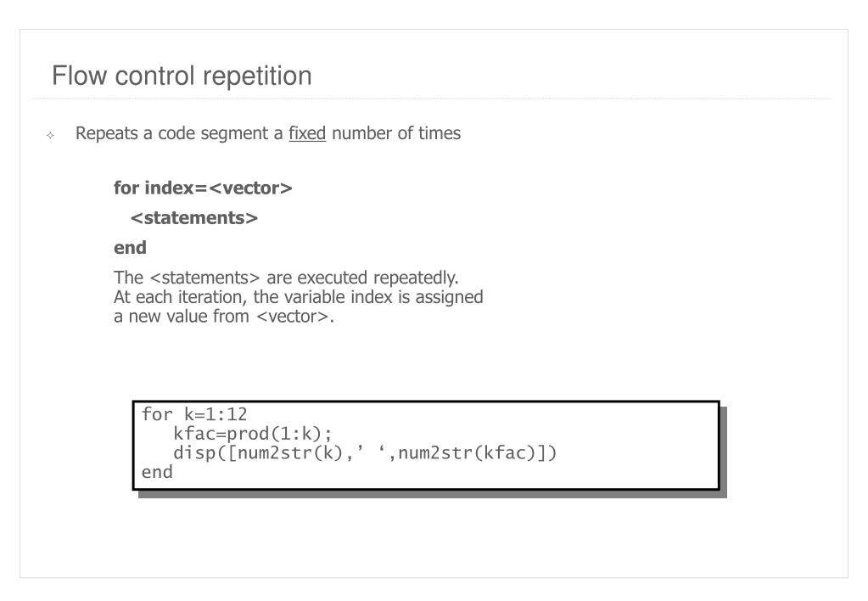Click the underlined word fixed
The width and height of the screenshot is (868, 601).
307,133
